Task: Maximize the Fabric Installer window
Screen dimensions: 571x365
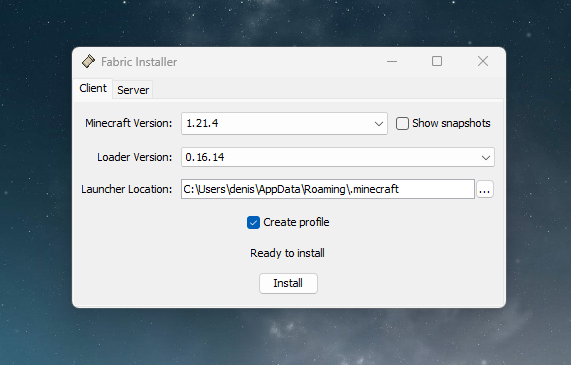Action: (437, 61)
